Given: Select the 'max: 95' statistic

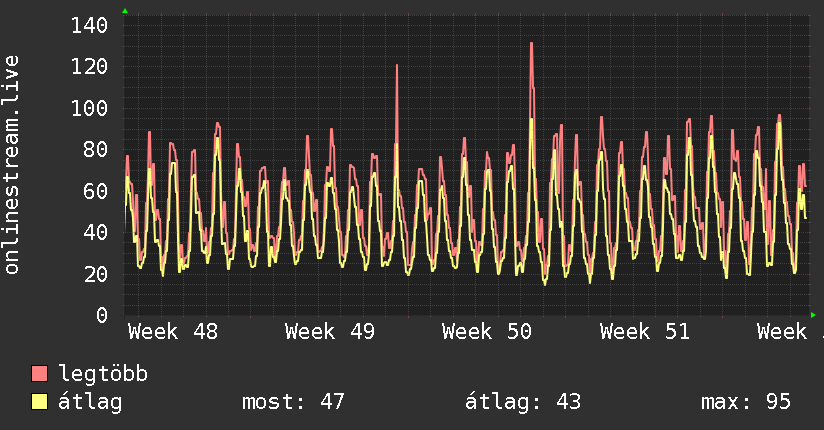Looking at the screenshot, I should (x=746, y=402).
